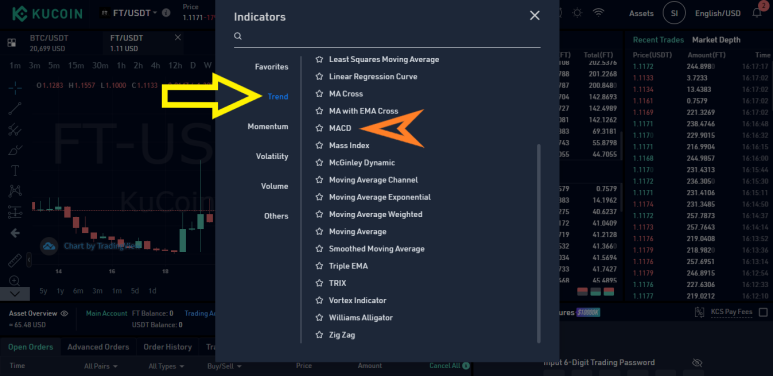Star the Linear Regression Curve indicator
The width and height of the screenshot is (773, 376).
click(319, 76)
